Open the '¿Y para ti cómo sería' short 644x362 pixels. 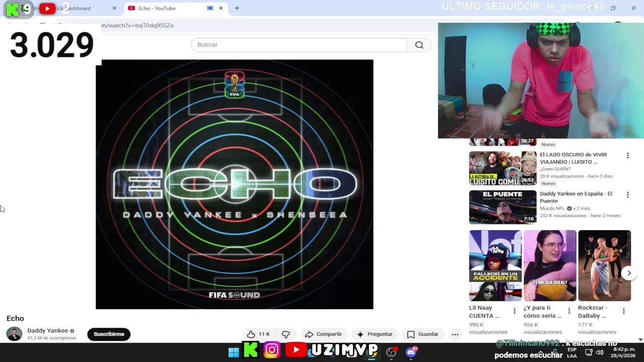550,265
